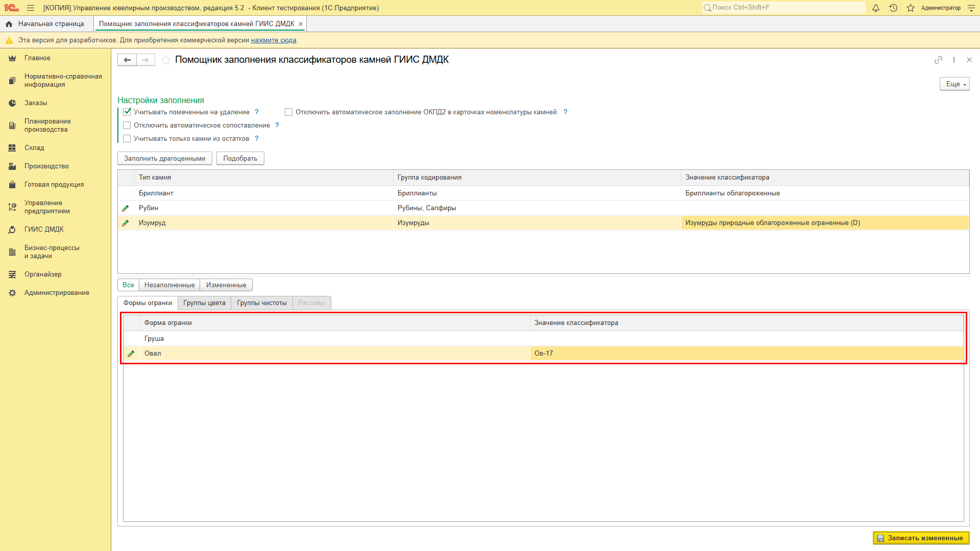This screenshot has height=551, width=980.
Task: Open the Еще dropdown menu
Action: tap(954, 84)
